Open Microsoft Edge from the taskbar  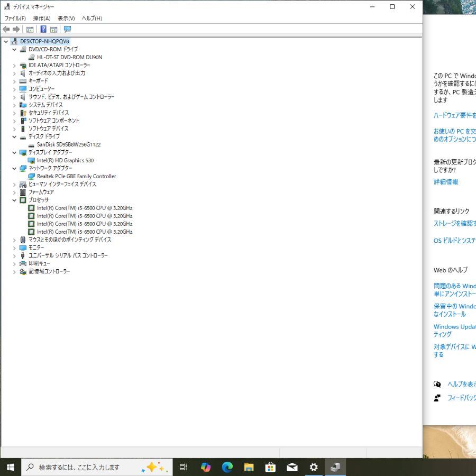tap(227, 467)
